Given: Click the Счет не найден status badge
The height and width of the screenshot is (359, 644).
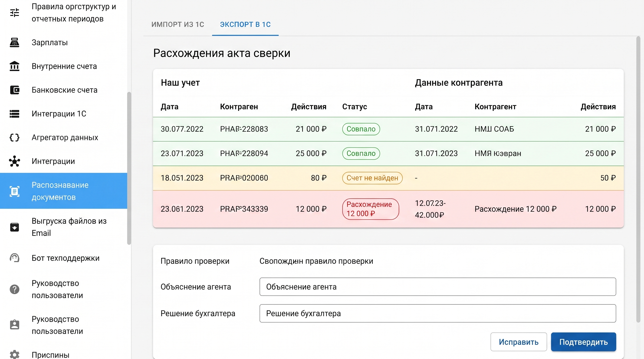Looking at the screenshot, I should point(372,178).
